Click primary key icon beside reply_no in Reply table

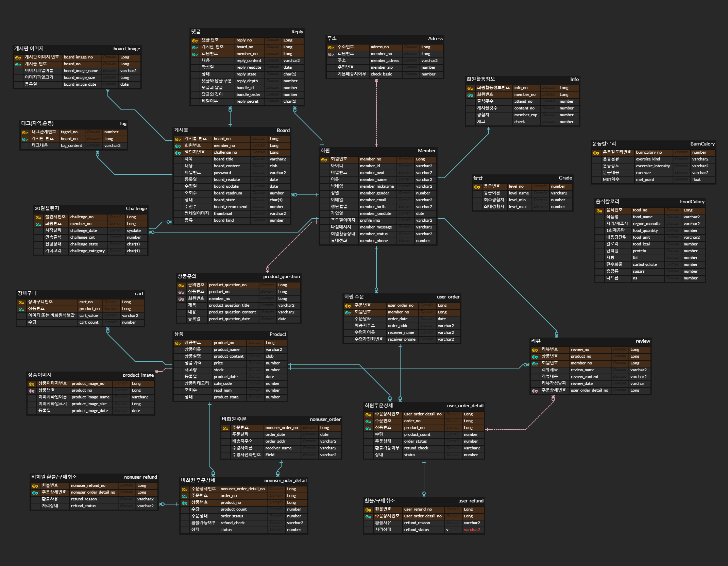click(195, 40)
